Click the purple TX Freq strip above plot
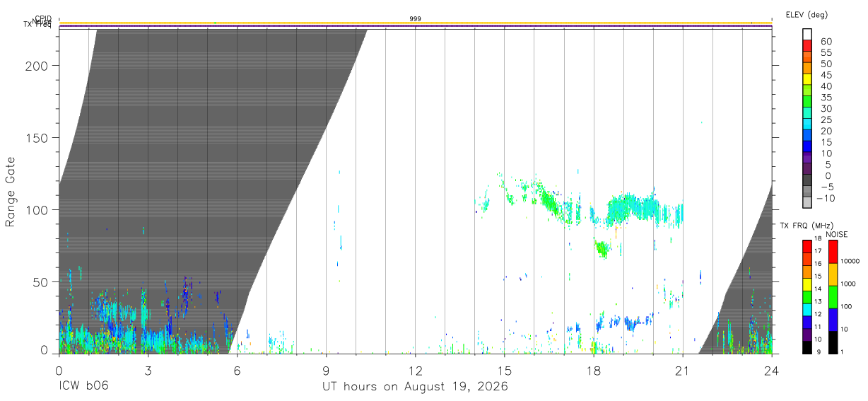Viewport: 868px width, 401px height. pos(415,27)
